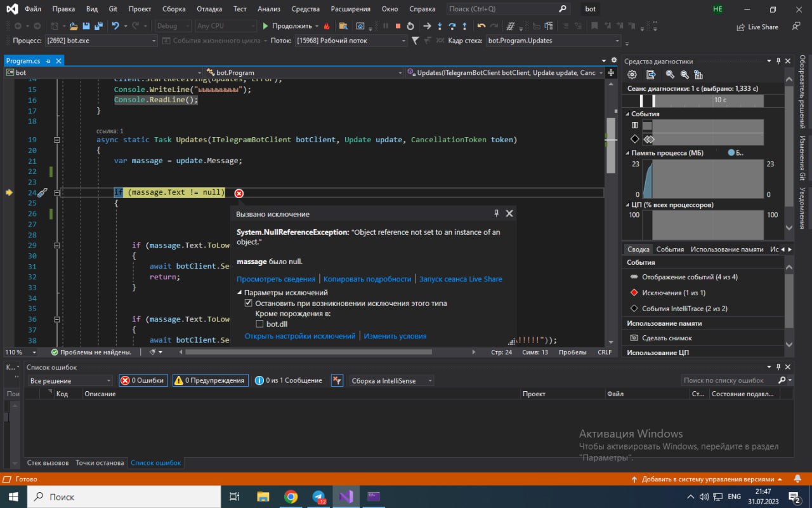The height and width of the screenshot is (508, 812).
Task: Open diagnostics tools settings gear
Action: click(632, 74)
